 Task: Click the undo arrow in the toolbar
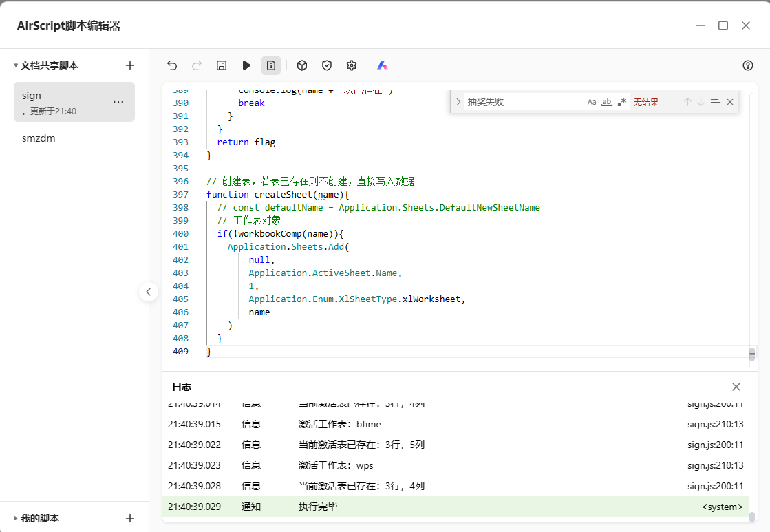point(172,65)
